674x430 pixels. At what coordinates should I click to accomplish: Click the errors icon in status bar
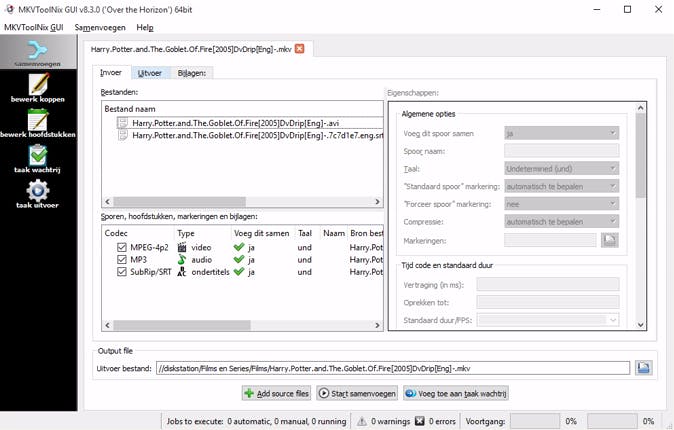pyautogui.click(x=420, y=421)
